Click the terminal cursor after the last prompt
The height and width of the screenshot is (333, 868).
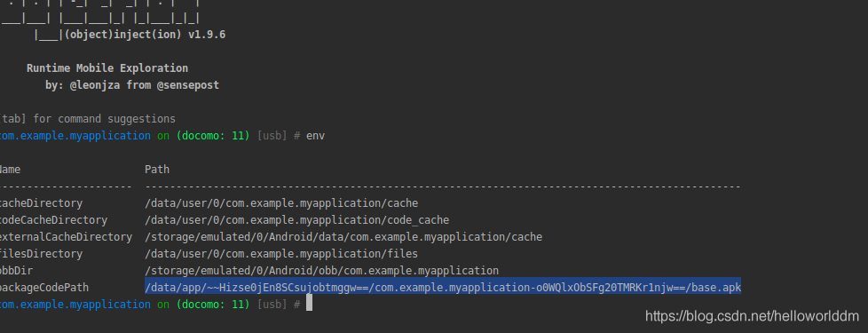(x=309, y=305)
